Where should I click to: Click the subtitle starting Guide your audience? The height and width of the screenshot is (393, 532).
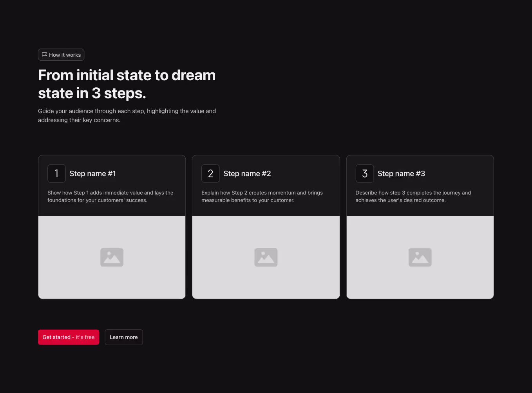click(127, 115)
